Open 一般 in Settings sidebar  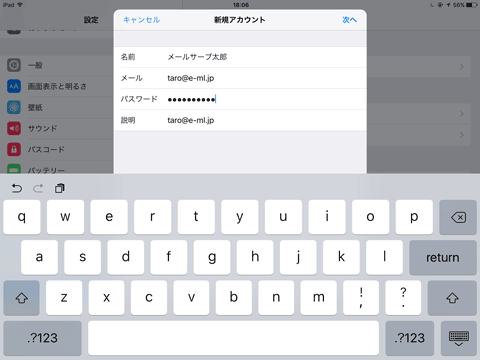pos(57,65)
